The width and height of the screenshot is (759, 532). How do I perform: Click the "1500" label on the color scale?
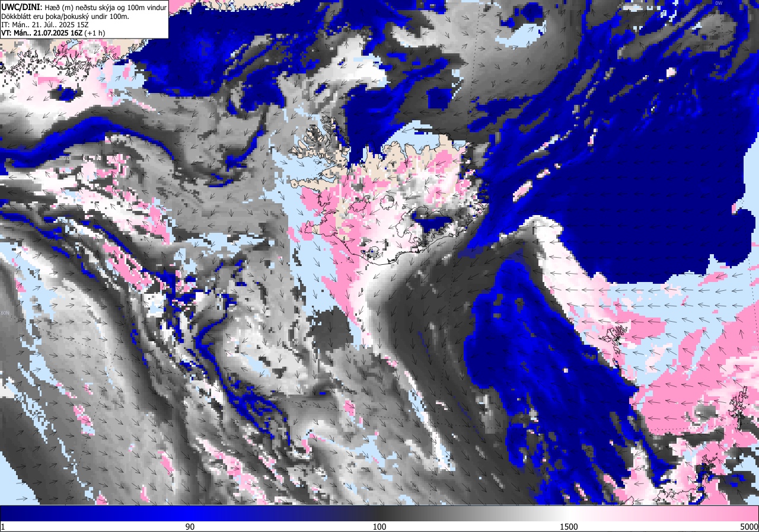point(568,527)
